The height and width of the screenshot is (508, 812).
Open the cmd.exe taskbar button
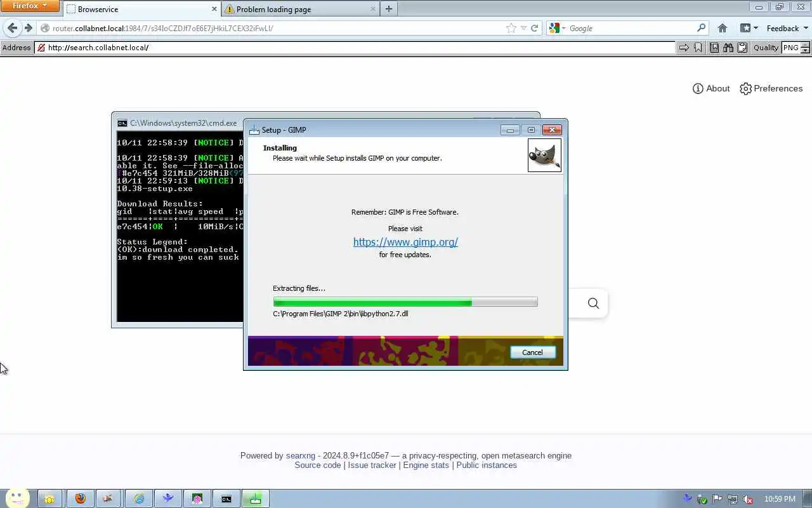[x=226, y=499]
